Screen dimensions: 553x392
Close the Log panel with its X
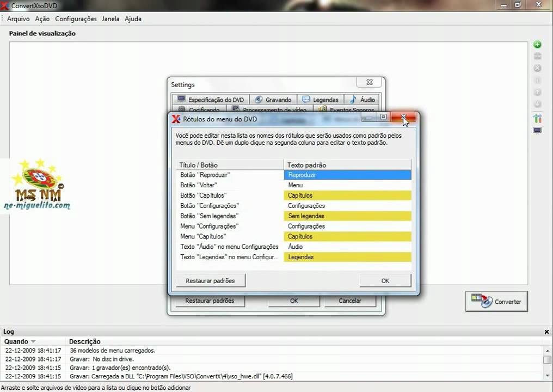(546, 332)
